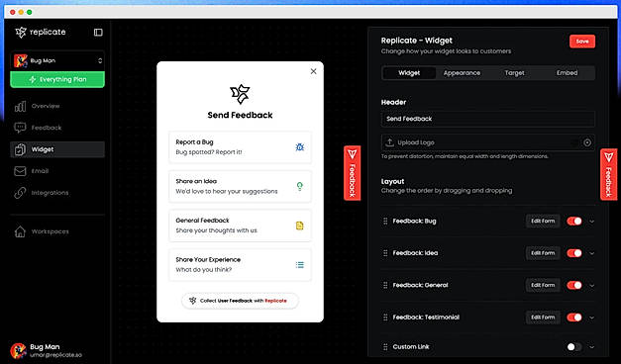Click the yellow document icon
Viewport: 621px width, 364px height.
(x=300, y=226)
